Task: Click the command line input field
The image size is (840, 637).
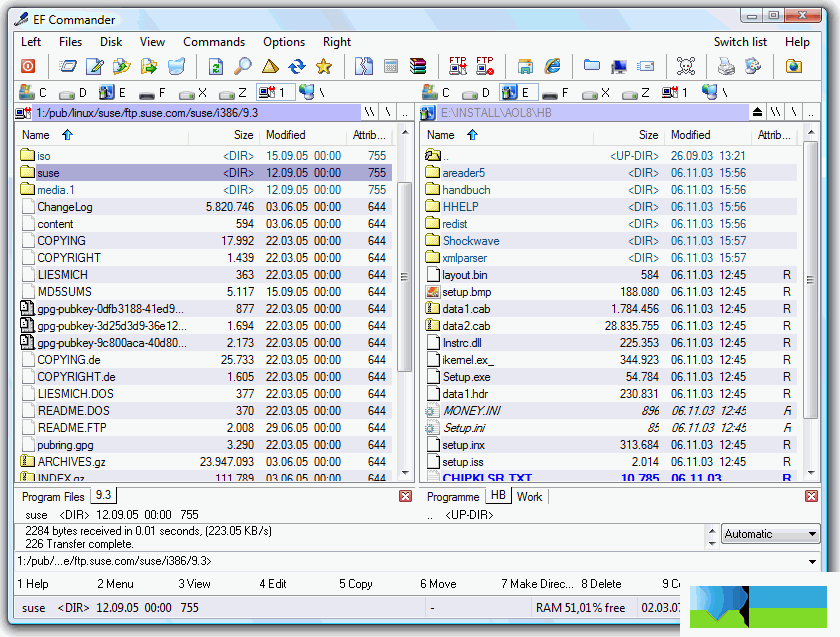Action: (410, 561)
